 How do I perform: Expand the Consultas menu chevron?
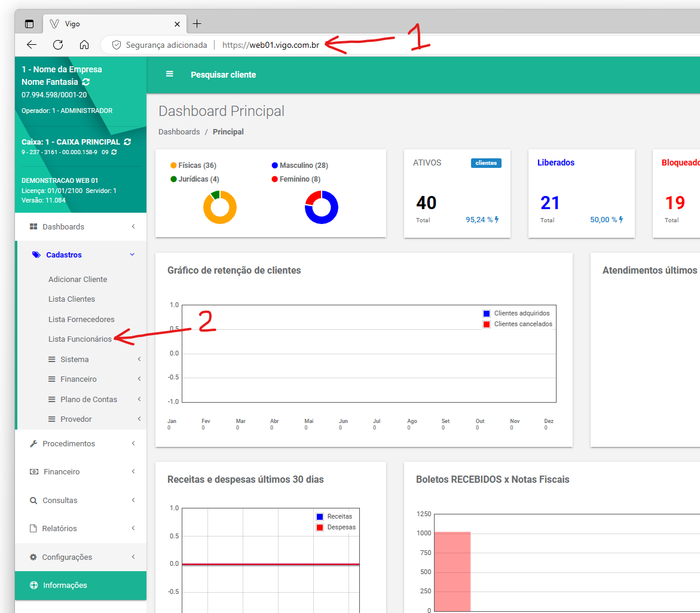pyautogui.click(x=133, y=500)
